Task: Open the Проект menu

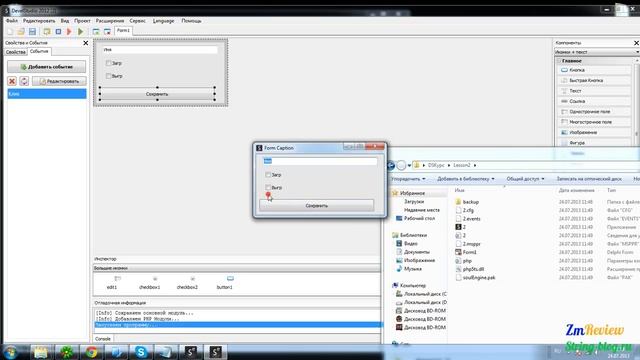Action: point(82,20)
